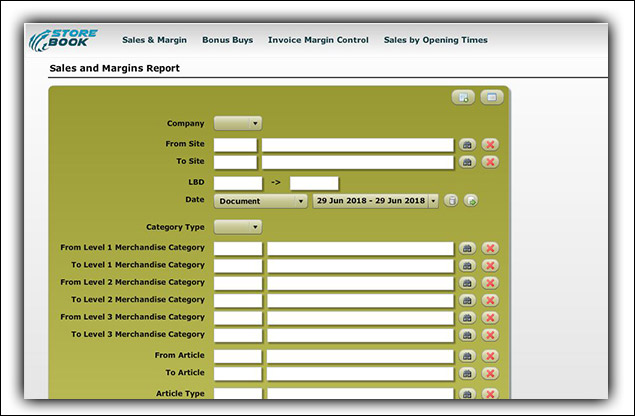Open Invoice Margin Control page

pyautogui.click(x=318, y=40)
